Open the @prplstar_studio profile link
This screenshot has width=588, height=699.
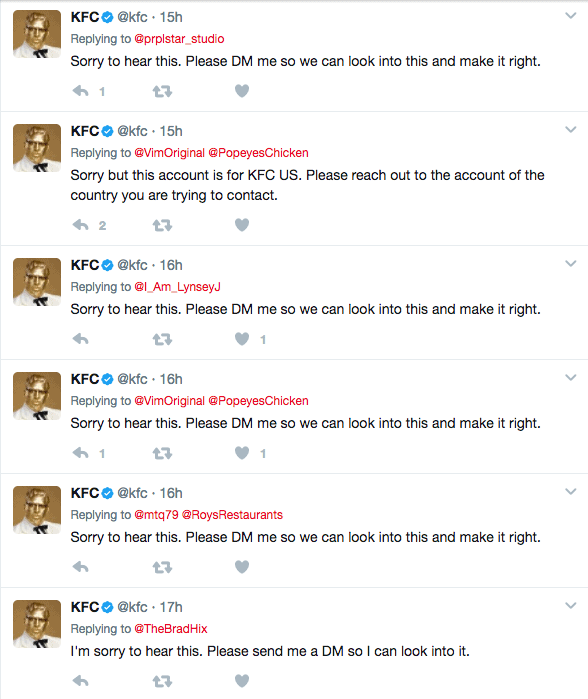click(x=179, y=39)
